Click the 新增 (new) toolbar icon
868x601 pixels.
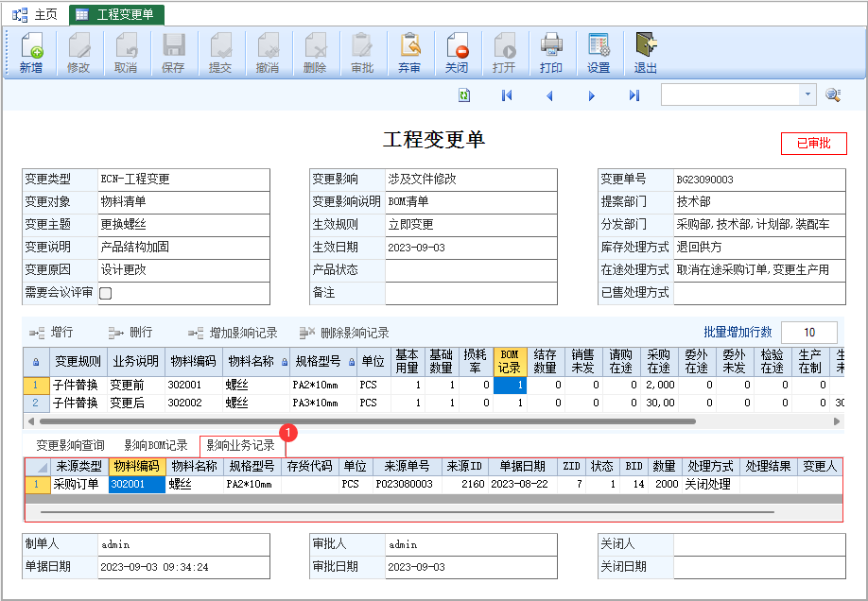(x=31, y=53)
